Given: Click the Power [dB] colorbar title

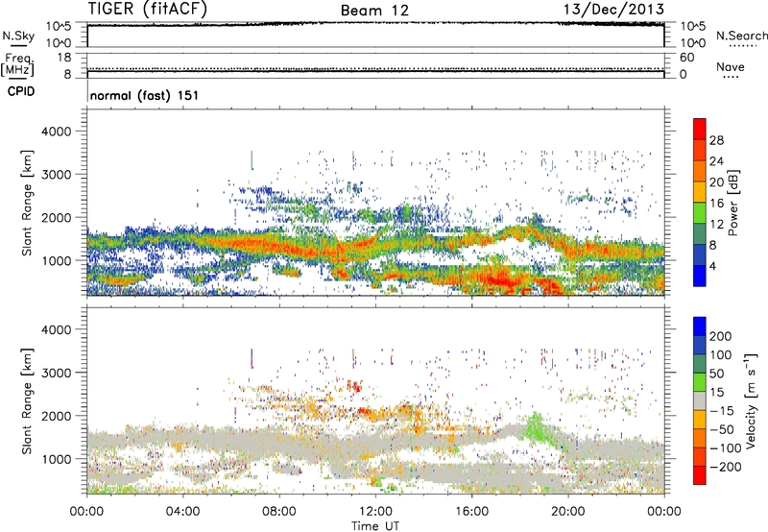Looking at the screenshot, I should click(732, 203).
